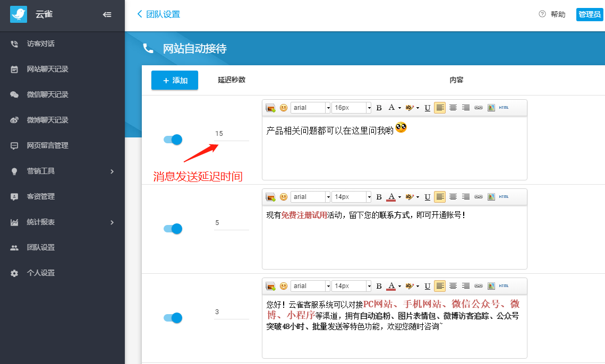This screenshot has width=605, height=364.
Task: Toggle off the 15-second message switch
Action: click(173, 140)
